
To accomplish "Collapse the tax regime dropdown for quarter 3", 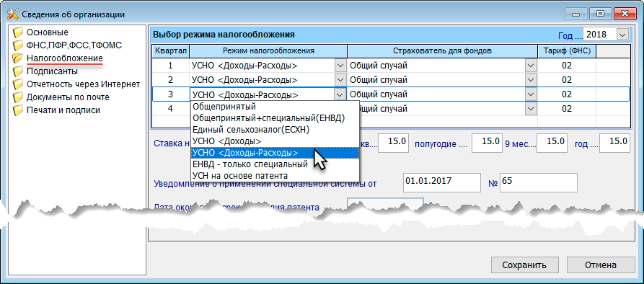I will click(340, 95).
